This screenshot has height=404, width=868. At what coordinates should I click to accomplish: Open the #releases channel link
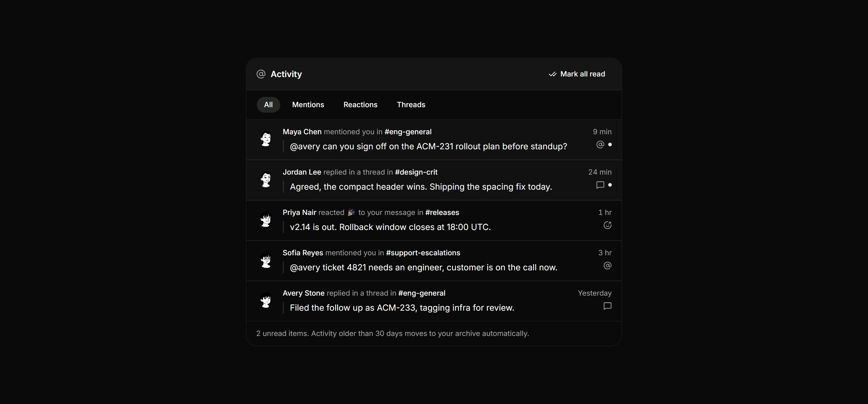442,213
